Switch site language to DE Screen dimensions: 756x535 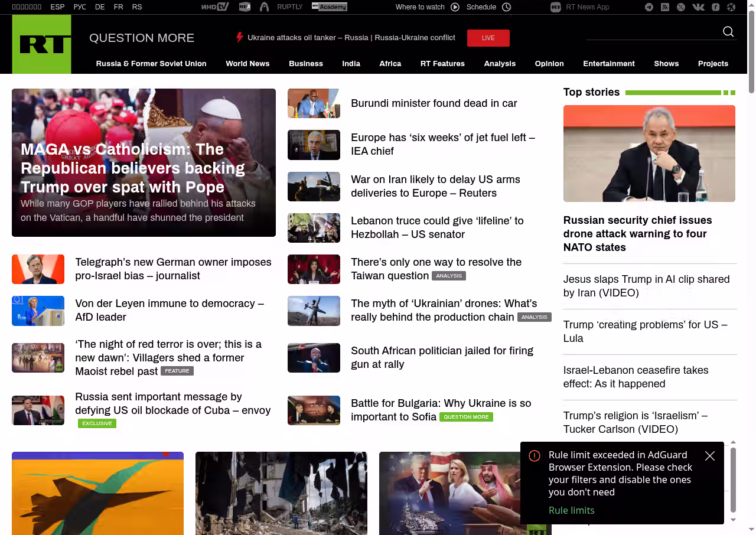[100, 7]
